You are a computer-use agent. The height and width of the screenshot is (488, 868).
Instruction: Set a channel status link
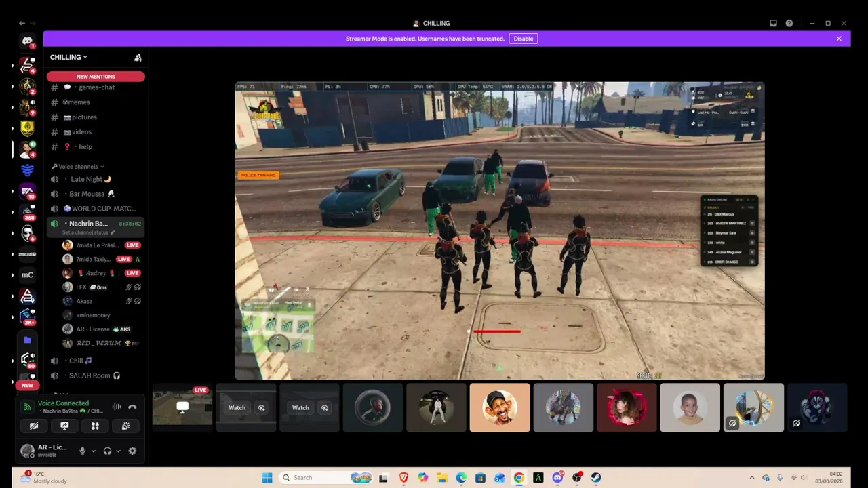point(88,232)
